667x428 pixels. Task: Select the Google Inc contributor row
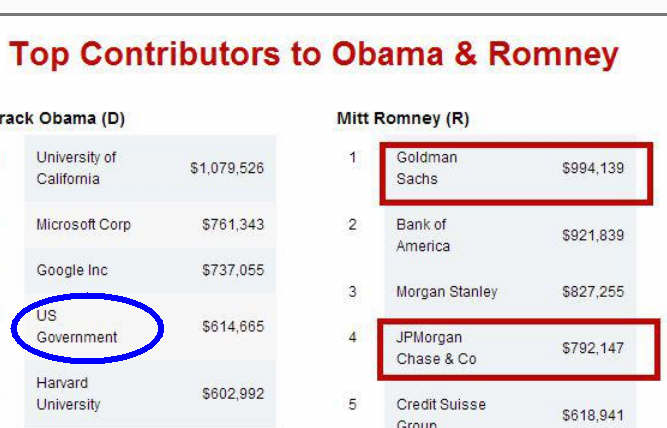(72, 270)
